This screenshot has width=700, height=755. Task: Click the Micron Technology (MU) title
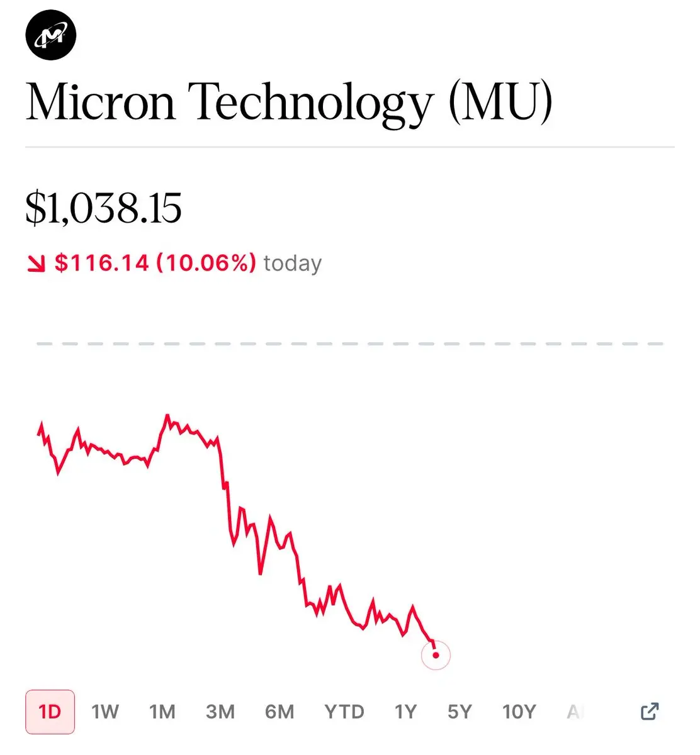point(290,103)
